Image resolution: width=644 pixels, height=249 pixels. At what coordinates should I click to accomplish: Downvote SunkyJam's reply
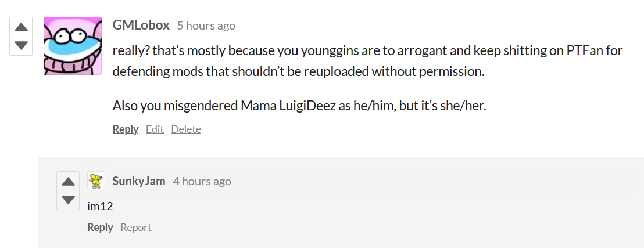(x=69, y=200)
